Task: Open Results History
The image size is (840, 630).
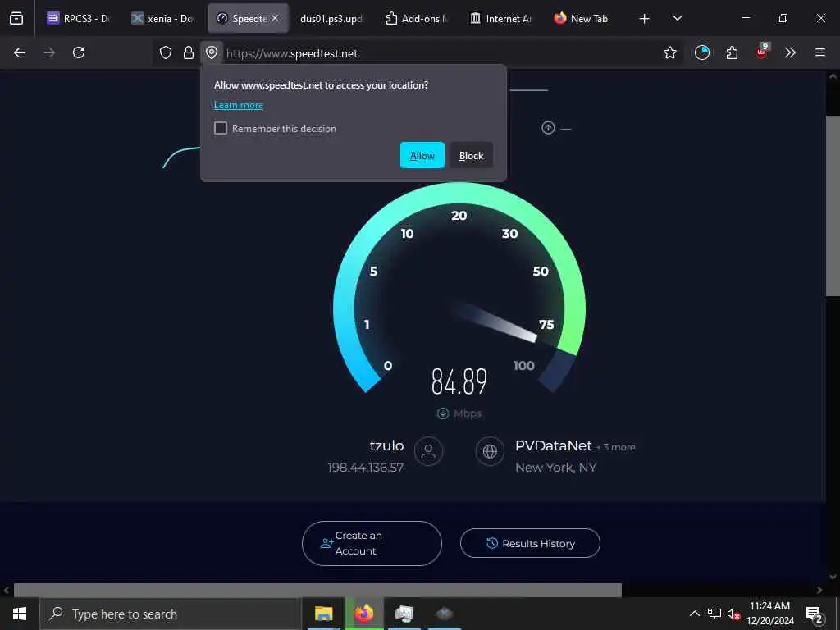Action: coord(530,543)
